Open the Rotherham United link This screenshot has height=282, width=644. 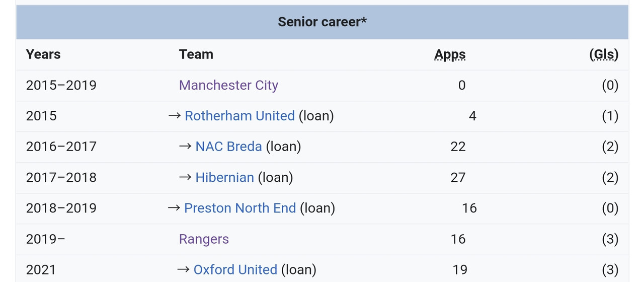tap(239, 116)
